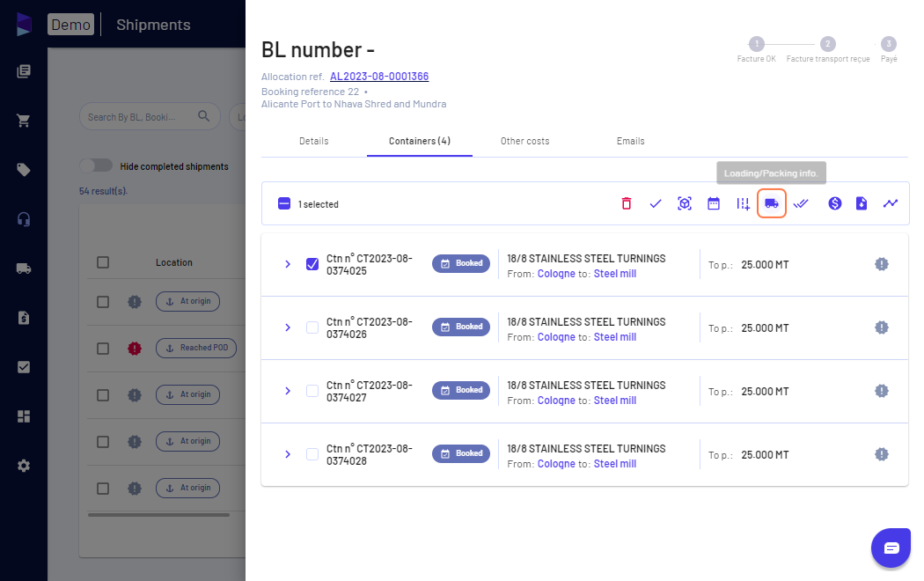Switch to the Details tab

(x=313, y=142)
